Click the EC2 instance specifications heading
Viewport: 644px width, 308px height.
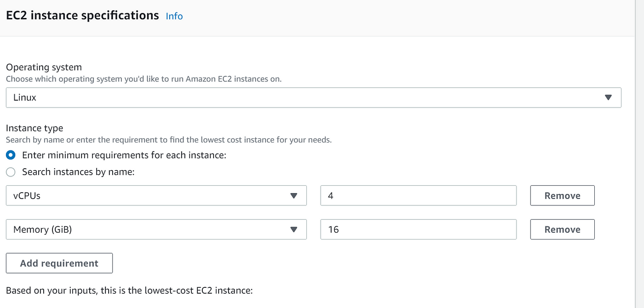82,15
